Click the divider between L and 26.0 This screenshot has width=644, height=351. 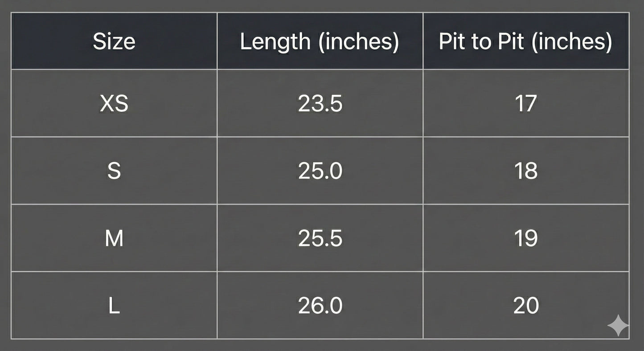tap(217, 306)
